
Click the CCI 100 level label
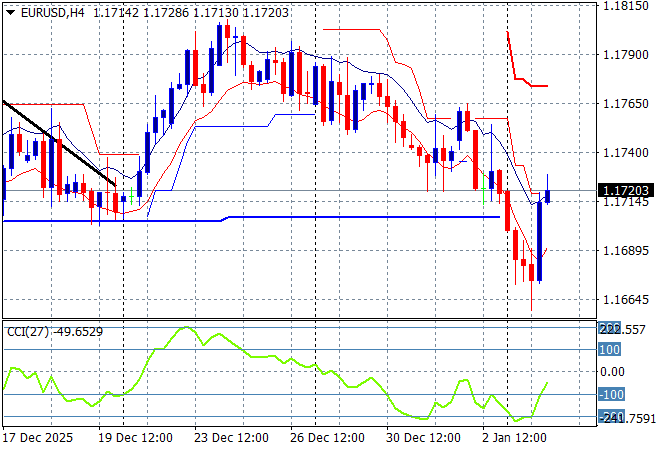click(x=609, y=349)
